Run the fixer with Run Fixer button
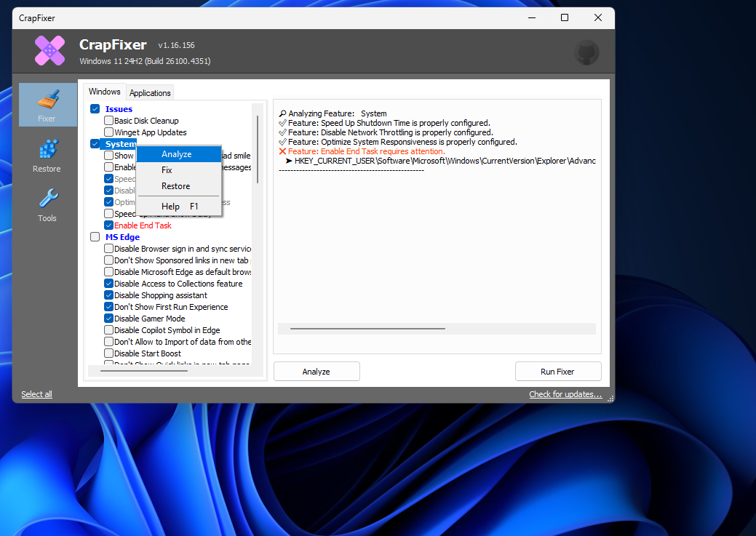 coord(558,371)
